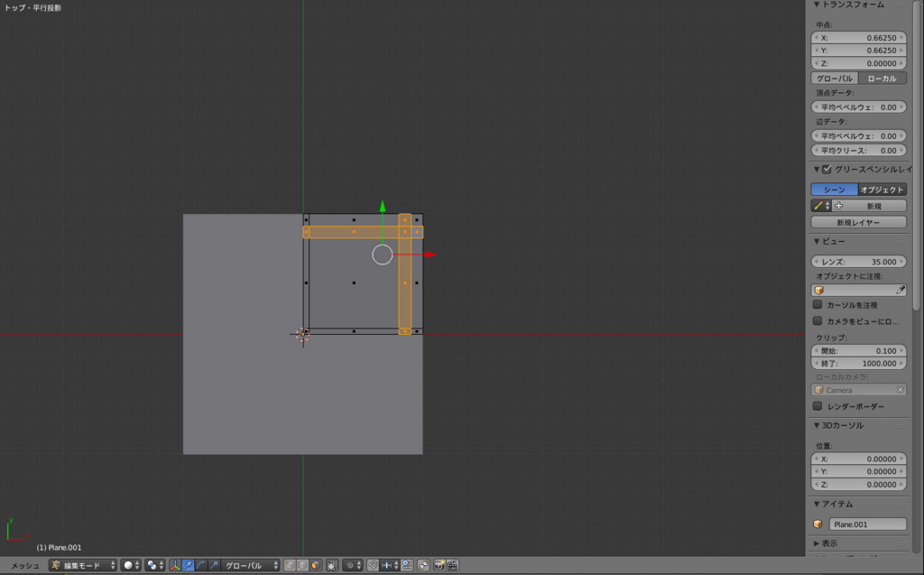Viewport: 924px width, 575px height.
Task: Toggle automerge editing icon in header
Action: coord(424,566)
